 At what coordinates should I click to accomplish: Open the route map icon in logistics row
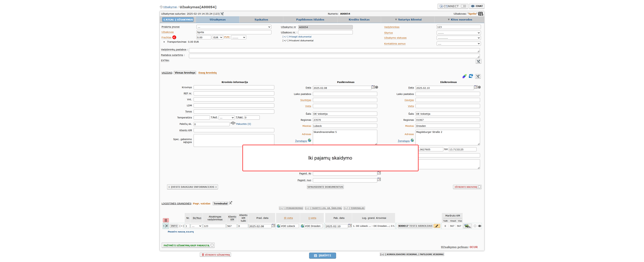coord(467,226)
